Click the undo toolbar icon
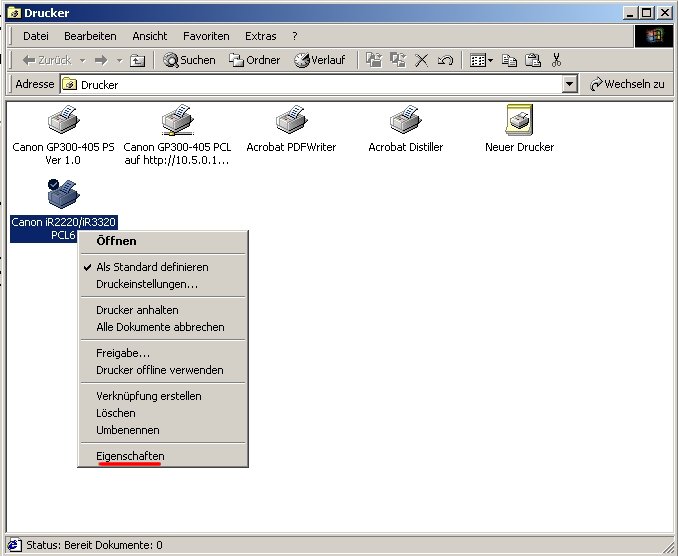Image resolution: width=678 pixels, height=556 pixels. (x=445, y=60)
